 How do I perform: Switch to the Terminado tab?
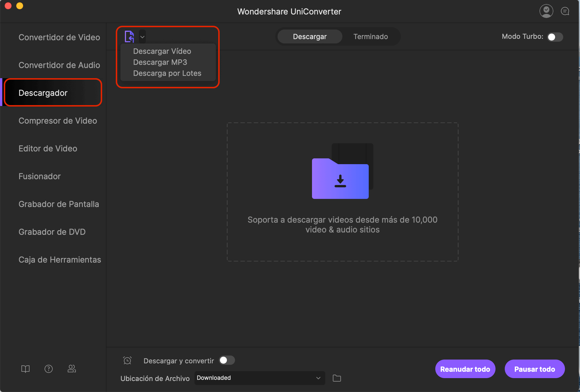(x=370, y=37)
